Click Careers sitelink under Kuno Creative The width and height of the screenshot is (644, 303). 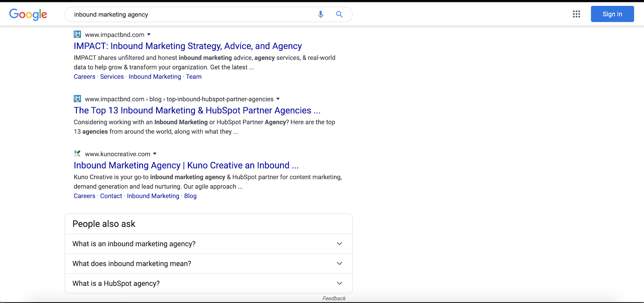click(85, 196)
